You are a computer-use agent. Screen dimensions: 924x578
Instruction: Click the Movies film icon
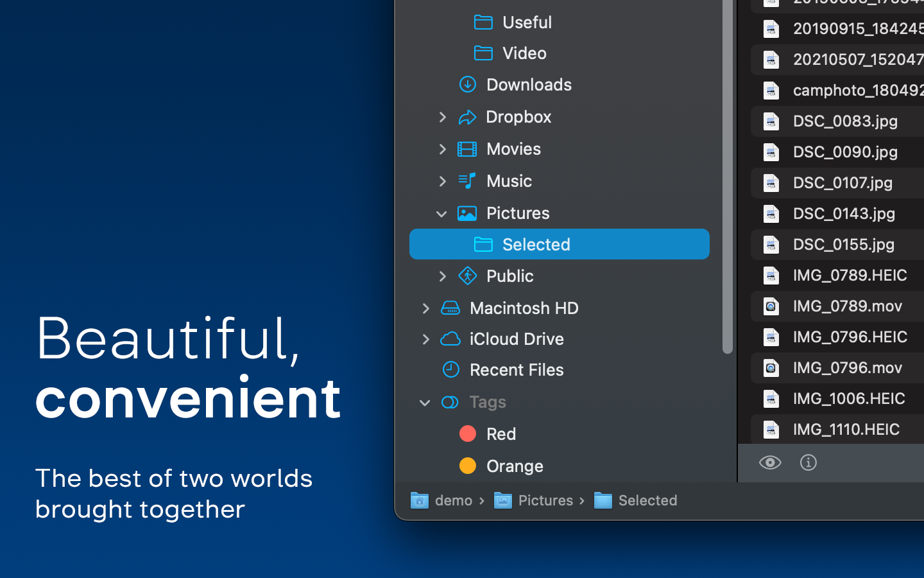tap(467, 149)
